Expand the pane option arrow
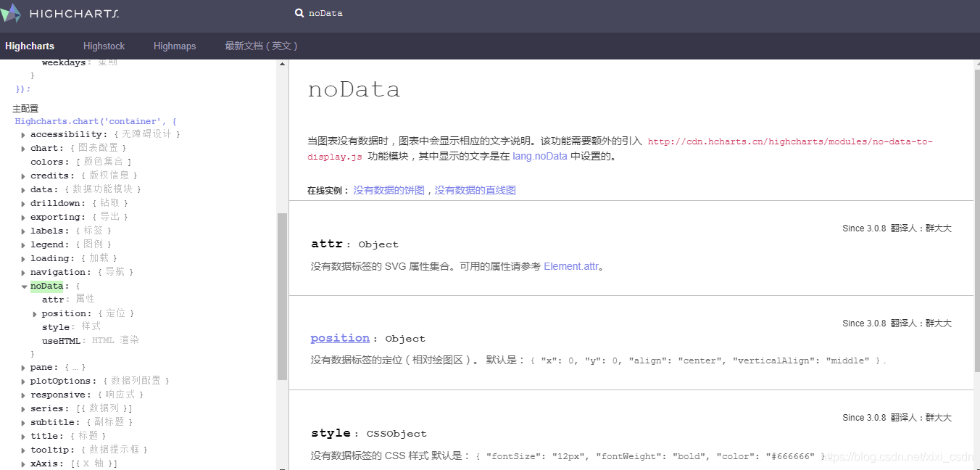 point(23,368)
